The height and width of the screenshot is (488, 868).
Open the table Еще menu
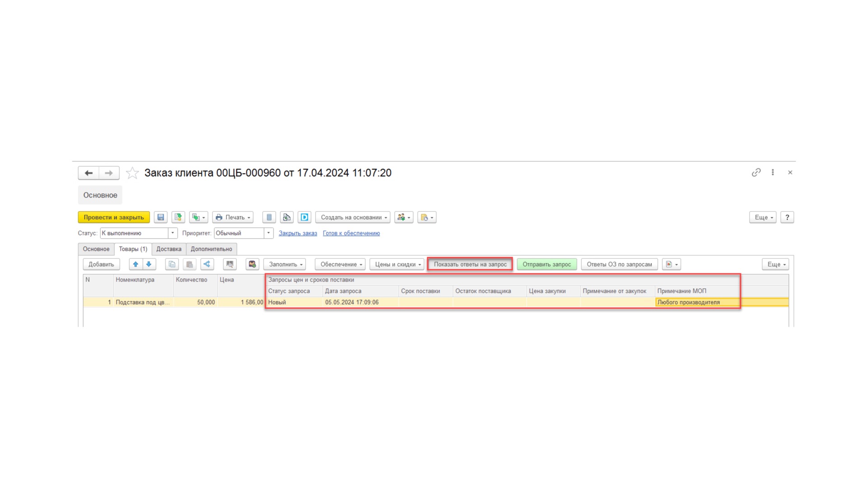[775, 264]
